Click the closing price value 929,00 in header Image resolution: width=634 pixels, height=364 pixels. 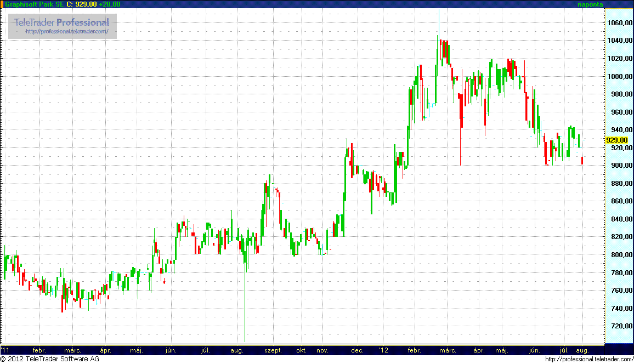pos(86,4)
